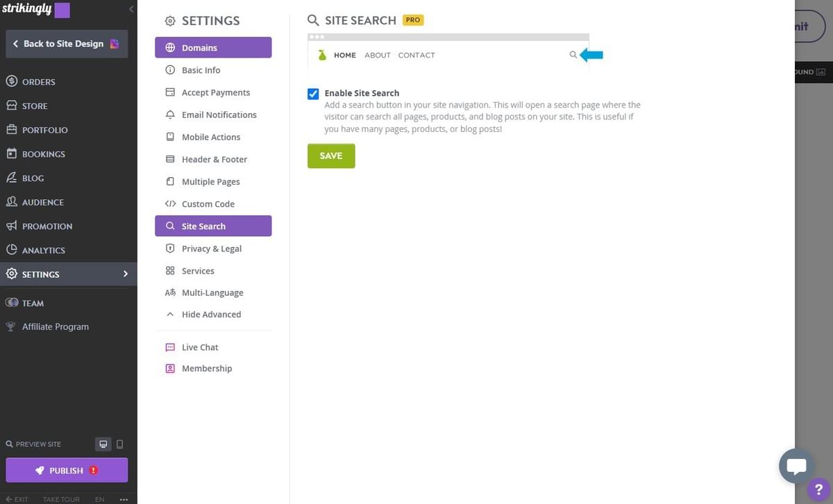833x504 pixels.
Task: Collapse the left sidebar with top chevron
Action: click(x=131, y=9)
